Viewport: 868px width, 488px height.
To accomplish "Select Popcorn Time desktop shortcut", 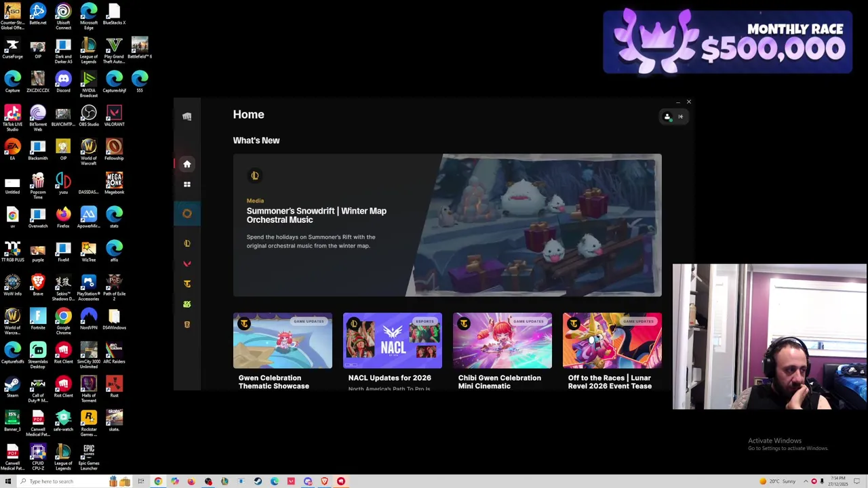I will coord(38,186).
